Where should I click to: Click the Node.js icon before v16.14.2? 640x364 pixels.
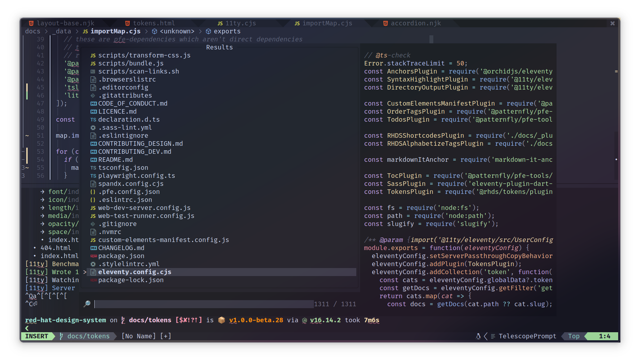pyautogui.click(x=304, y=320)
